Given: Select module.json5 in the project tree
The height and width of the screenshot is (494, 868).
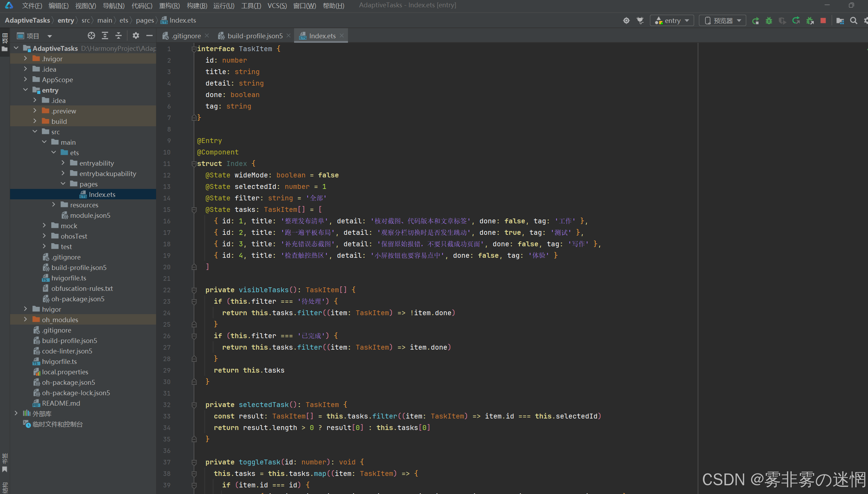Looking at the screenshot, I should tap(83, 215).
